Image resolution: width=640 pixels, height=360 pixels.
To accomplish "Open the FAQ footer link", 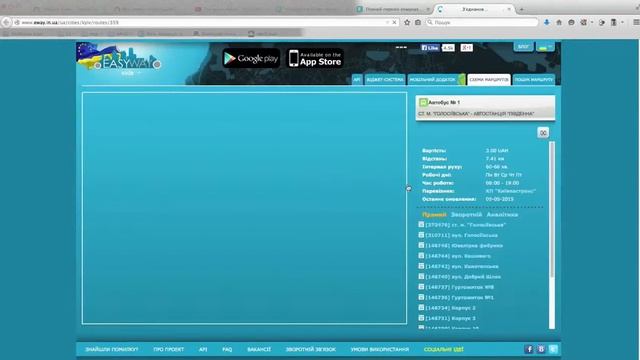I will [x=227, y=349].
